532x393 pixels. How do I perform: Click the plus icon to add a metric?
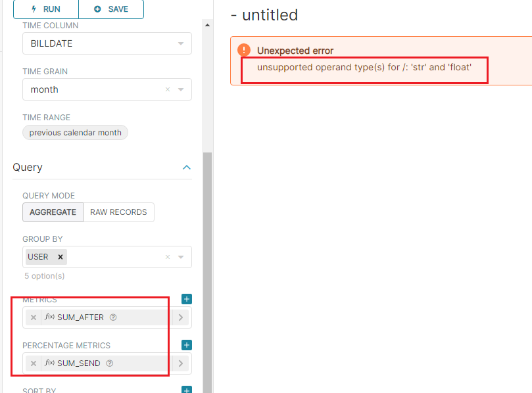[x=186, y=299]
